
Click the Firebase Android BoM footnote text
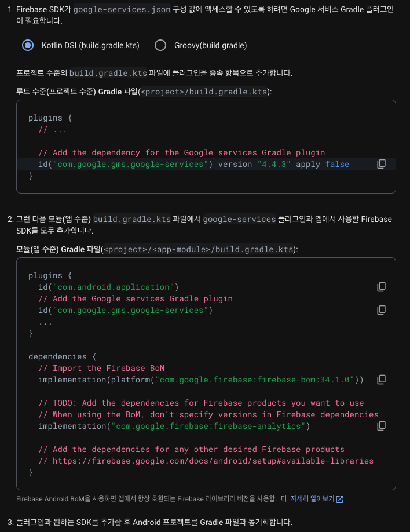(x=152, y=499)
